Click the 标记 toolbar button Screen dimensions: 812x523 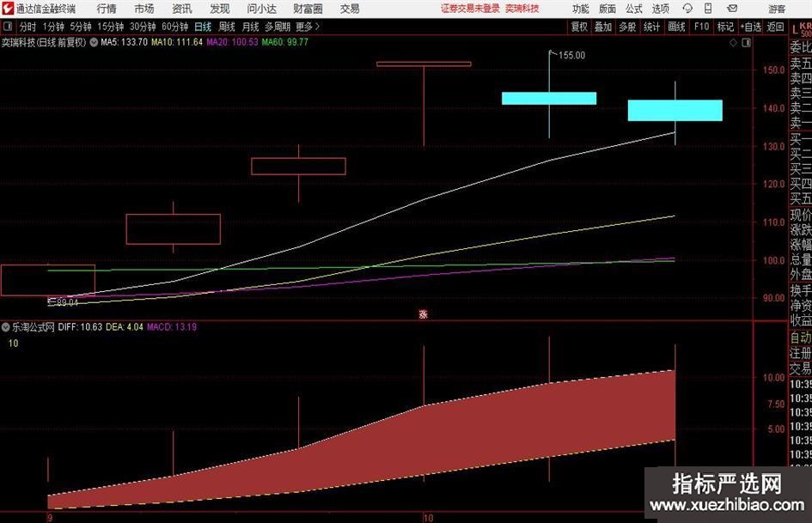(725, 27)
